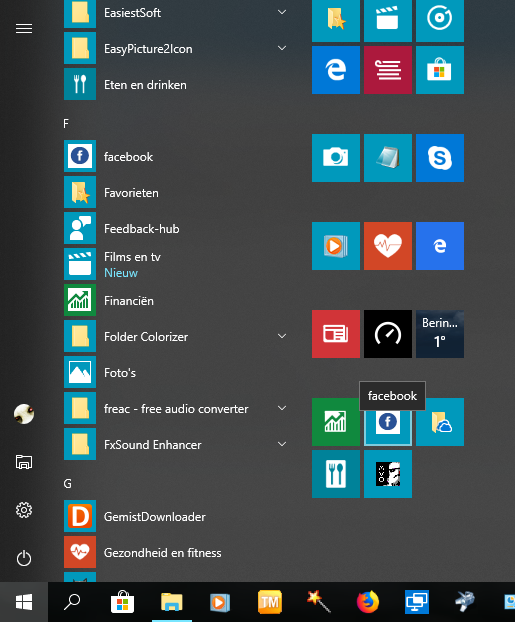
Task: Open the black speedometer tile
Action: tap(388, 334)
